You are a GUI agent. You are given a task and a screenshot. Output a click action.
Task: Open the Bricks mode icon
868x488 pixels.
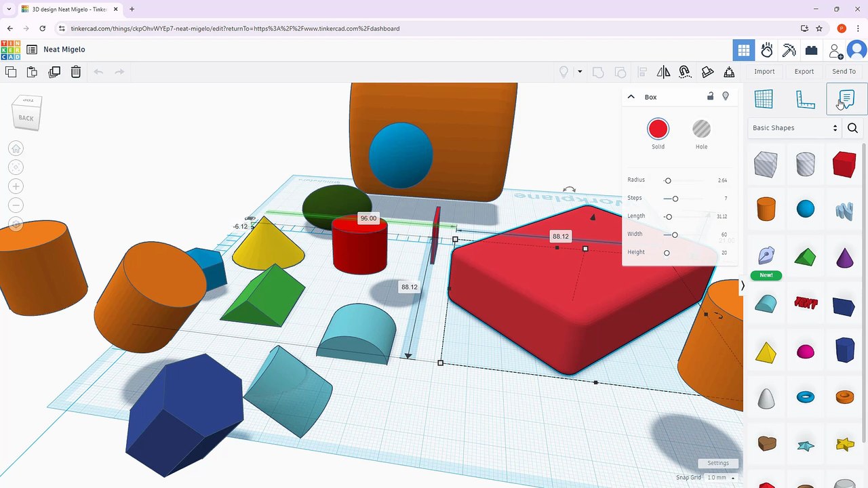coord(811,50)
